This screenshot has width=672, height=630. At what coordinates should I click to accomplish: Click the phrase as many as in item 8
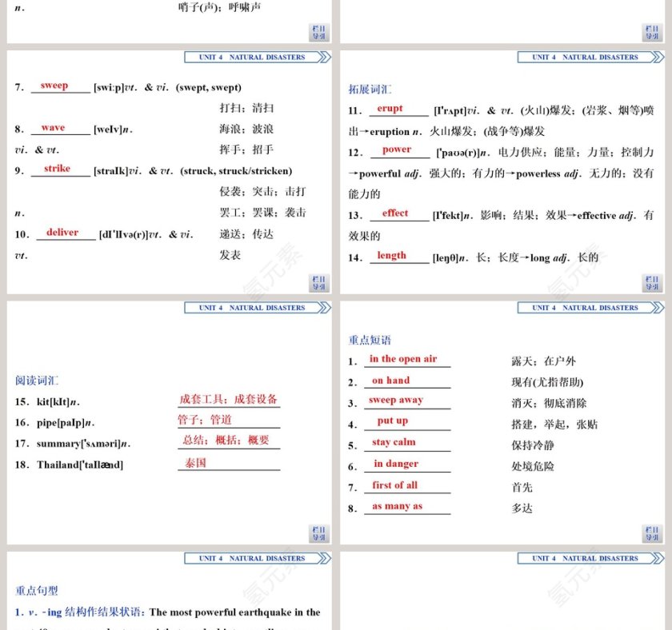399,505
